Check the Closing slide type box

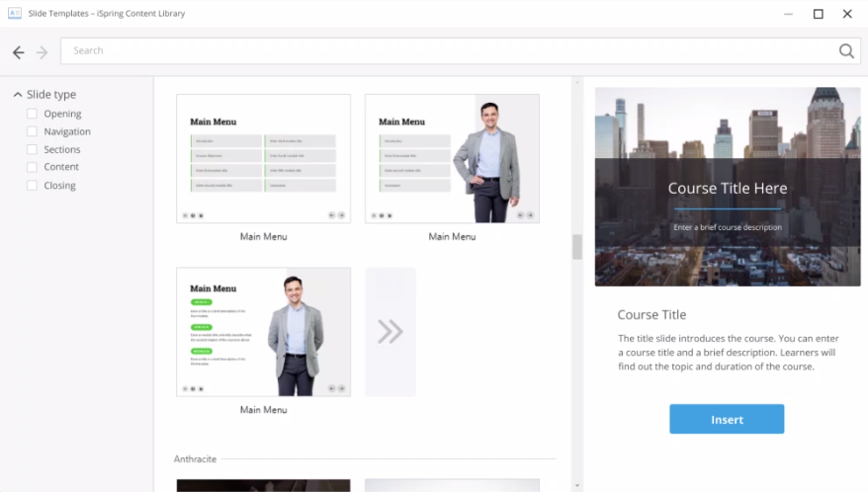tap(32, 186)
